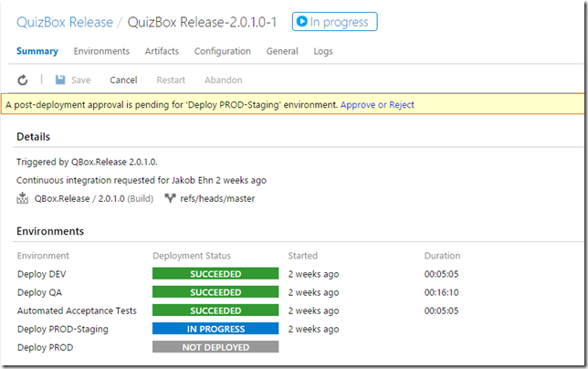
Task: Click the In progress play icon
Action: click(301, 21)
